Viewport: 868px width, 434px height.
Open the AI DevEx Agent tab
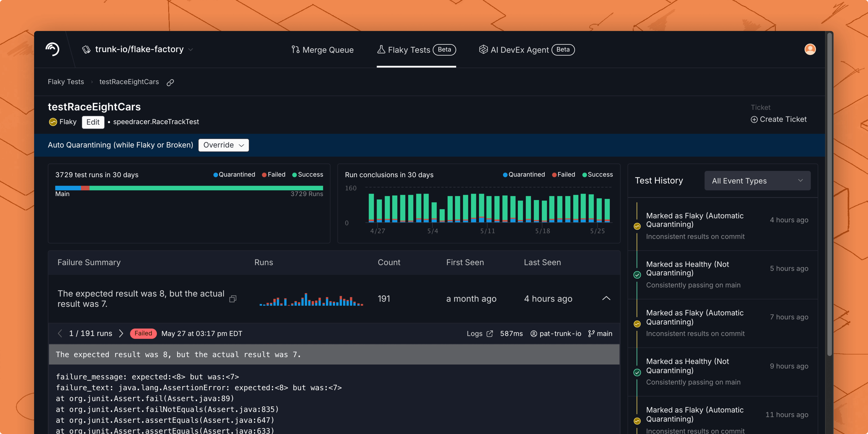(x=527, y=50)
